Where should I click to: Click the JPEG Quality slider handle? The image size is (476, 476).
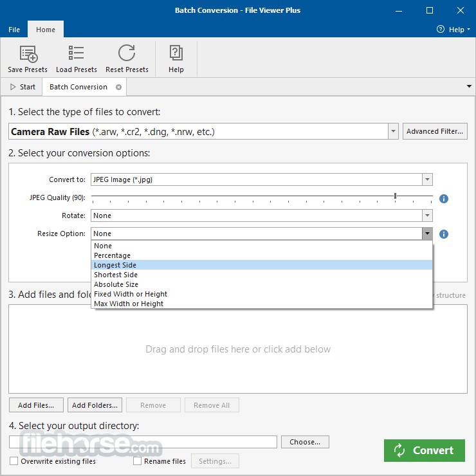(x=395, y=196)
